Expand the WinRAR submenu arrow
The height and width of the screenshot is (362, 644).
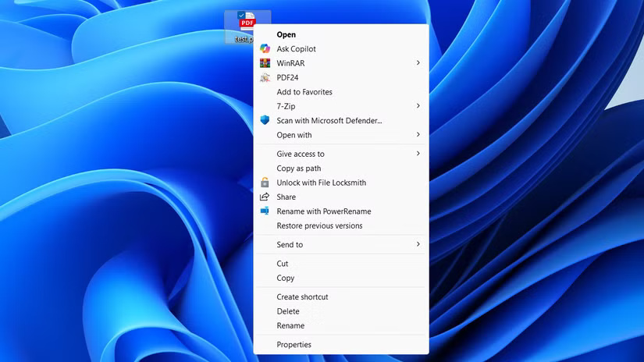click(x=418, y=62)
